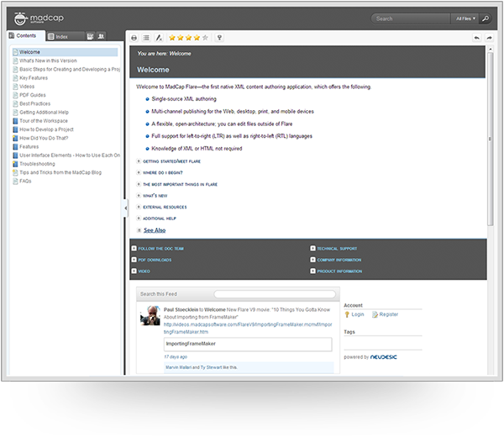Open the All Files search filter dropdown
The width and height of the screenshot is (504, 437).
[465, 18]
